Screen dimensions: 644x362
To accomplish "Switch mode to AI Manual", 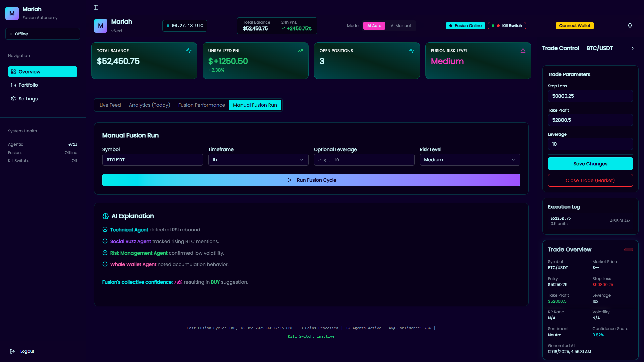I will coord(400,26).
